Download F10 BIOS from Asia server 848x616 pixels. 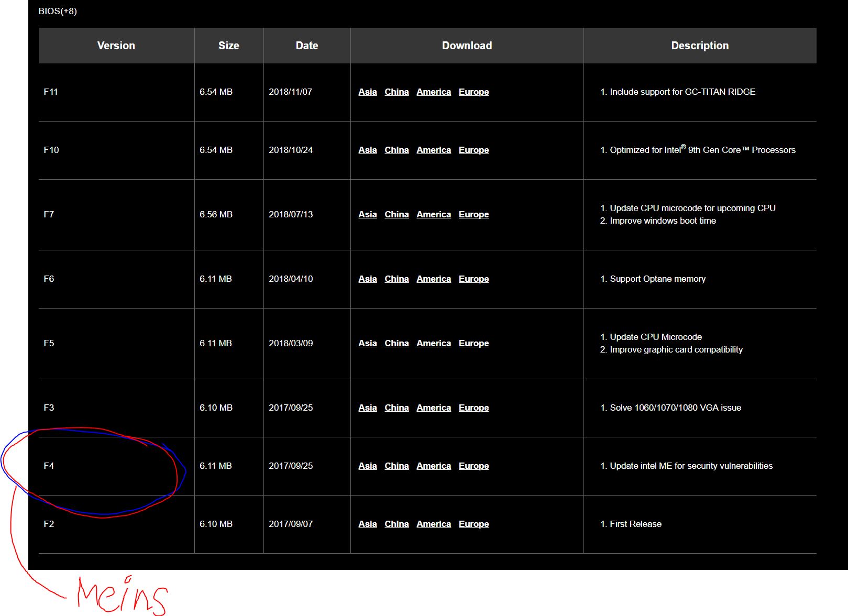(x=368, y=150)
